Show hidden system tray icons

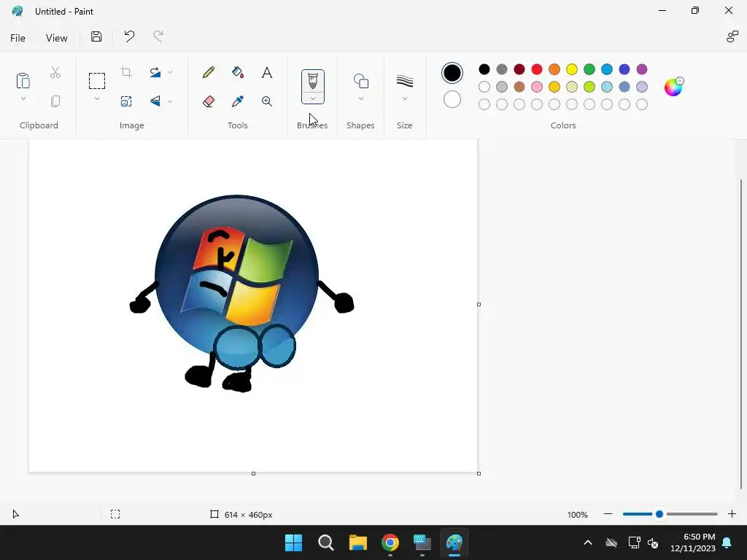click(588, 542)
